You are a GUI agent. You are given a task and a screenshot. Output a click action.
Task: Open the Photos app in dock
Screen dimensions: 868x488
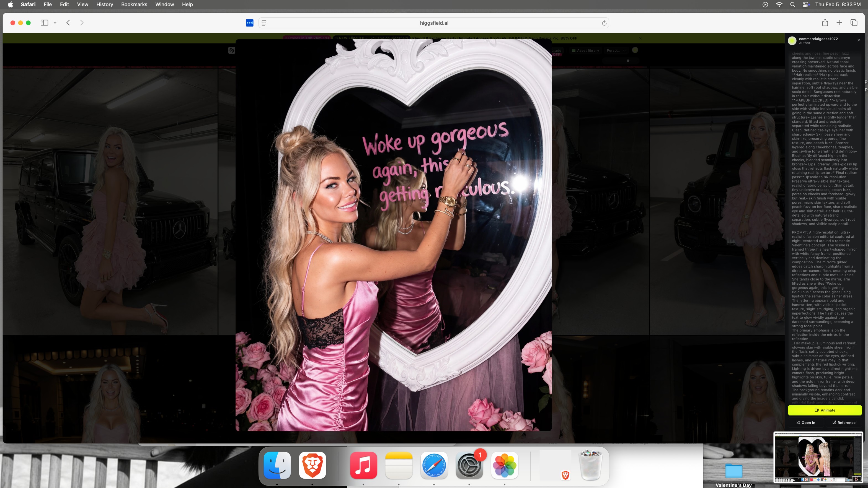point(504,465)
